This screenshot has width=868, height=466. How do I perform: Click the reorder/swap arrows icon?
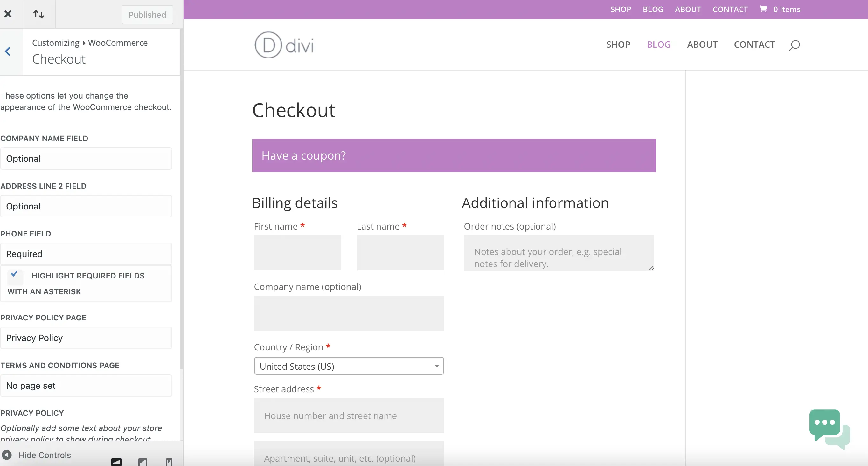point(38,14)
